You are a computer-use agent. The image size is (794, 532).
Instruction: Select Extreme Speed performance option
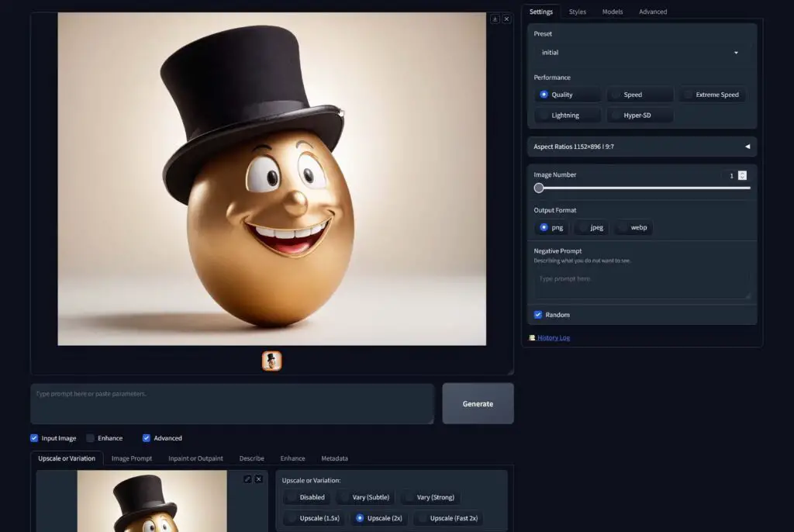point(712,95)
